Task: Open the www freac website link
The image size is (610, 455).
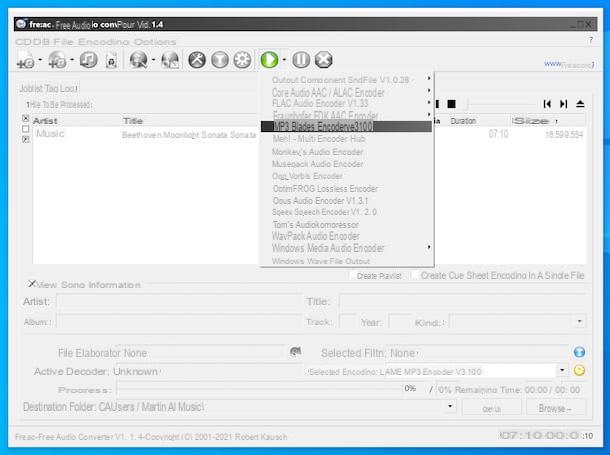Action: pos(569,64)
